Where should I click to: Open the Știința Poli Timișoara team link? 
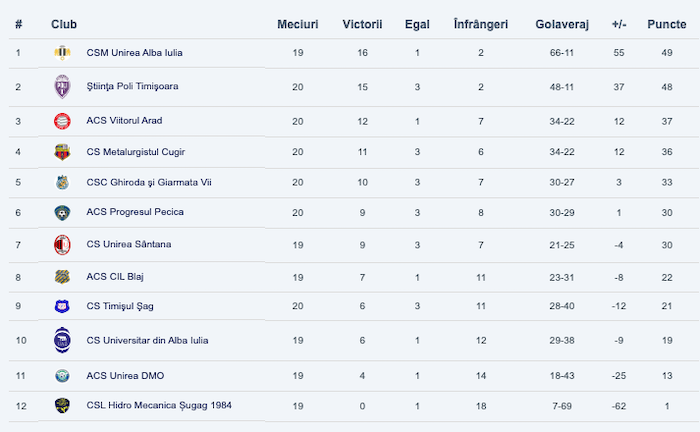pyautogui.click(x=132, y=87)
